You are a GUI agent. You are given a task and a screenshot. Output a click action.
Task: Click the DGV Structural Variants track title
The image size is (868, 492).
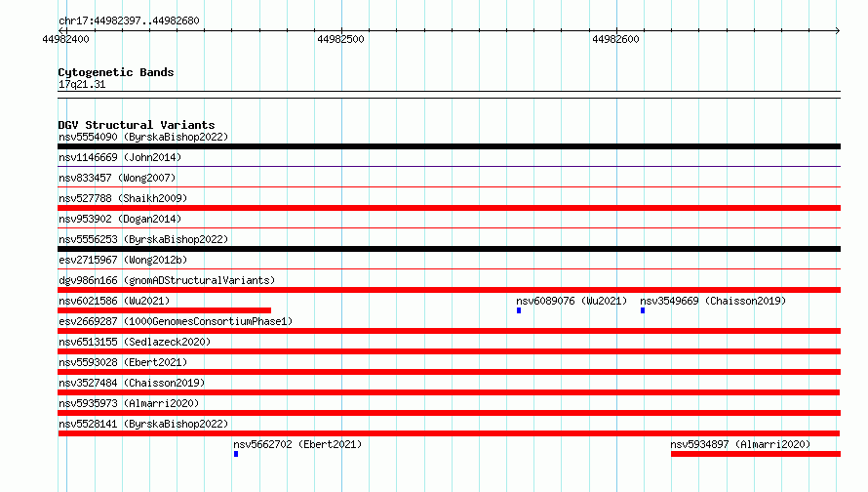click(137, 125)
